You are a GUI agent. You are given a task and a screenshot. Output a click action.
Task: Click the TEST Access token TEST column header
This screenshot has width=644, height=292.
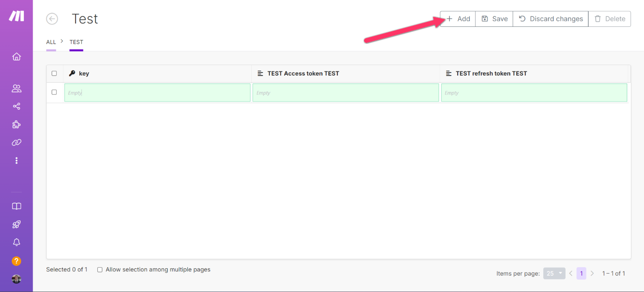point(303,73)
